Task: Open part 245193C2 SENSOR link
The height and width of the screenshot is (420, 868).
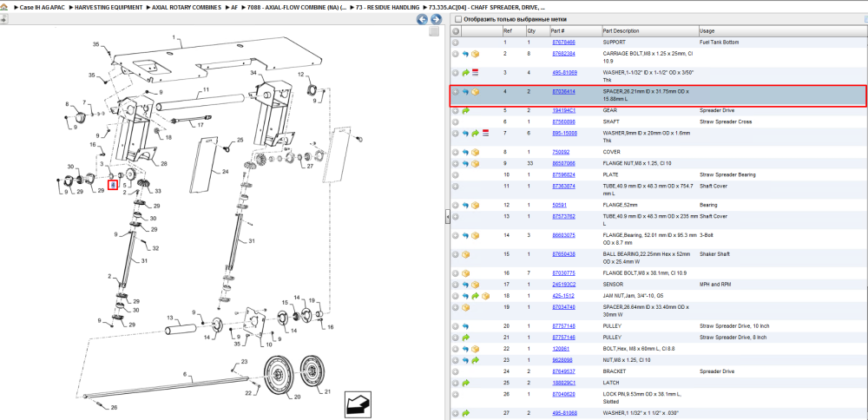Action: point(563,285)
